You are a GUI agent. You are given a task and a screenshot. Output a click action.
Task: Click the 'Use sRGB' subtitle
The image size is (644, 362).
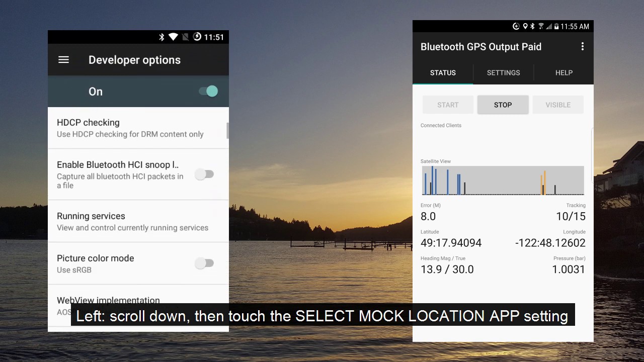point(74,270)
